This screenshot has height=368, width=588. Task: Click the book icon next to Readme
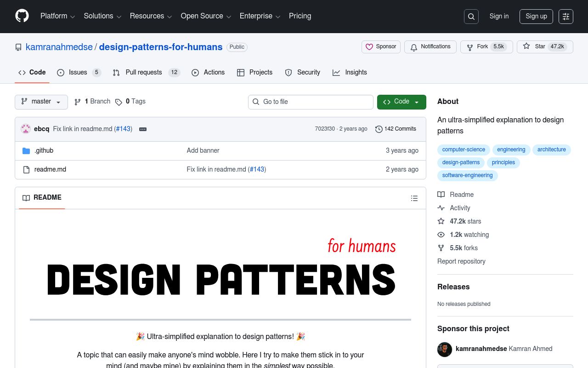pos(441,195)
